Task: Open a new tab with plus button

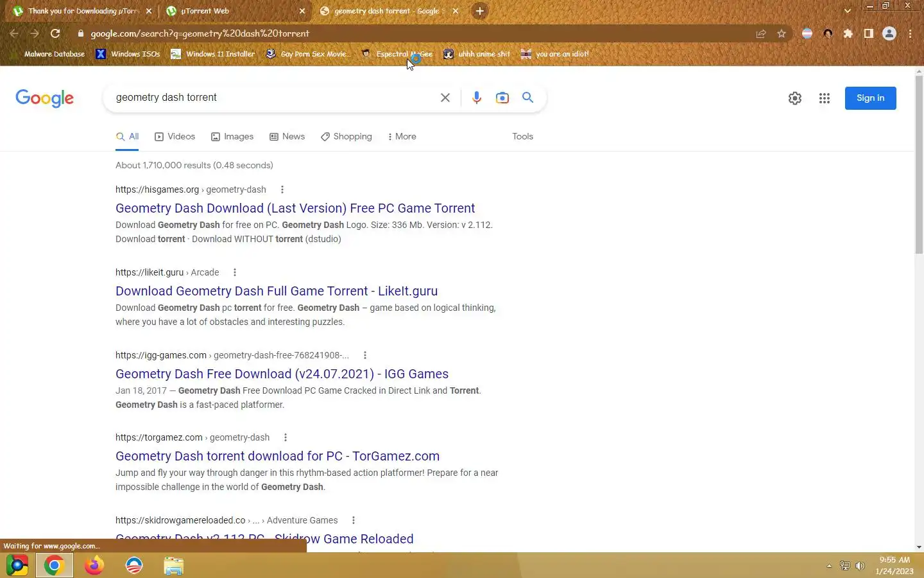Action: click(479, 11)
